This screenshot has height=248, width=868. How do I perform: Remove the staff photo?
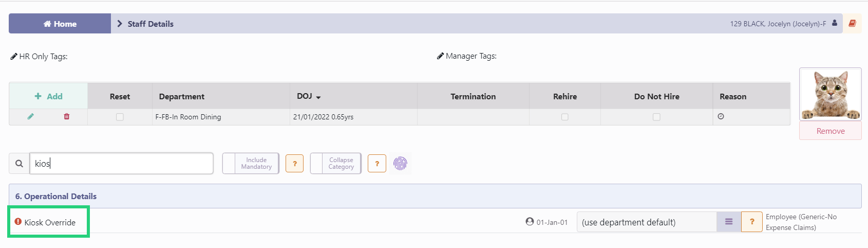pos(830,131)
